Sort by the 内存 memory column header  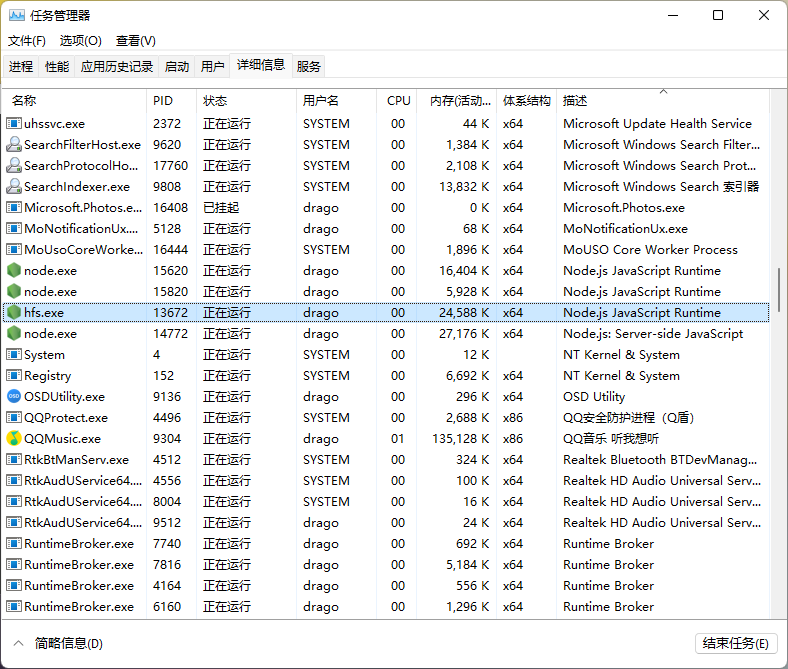(x=461, y=100)
